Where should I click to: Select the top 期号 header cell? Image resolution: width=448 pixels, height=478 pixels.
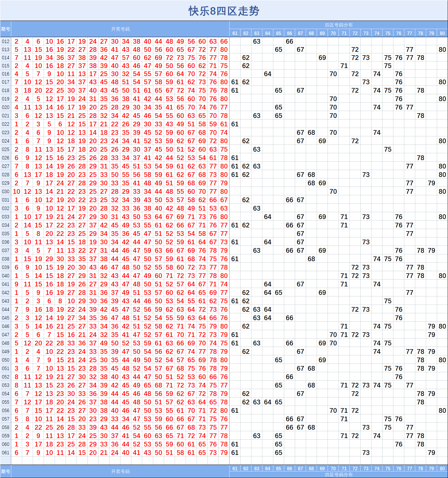tap(6, 29)
